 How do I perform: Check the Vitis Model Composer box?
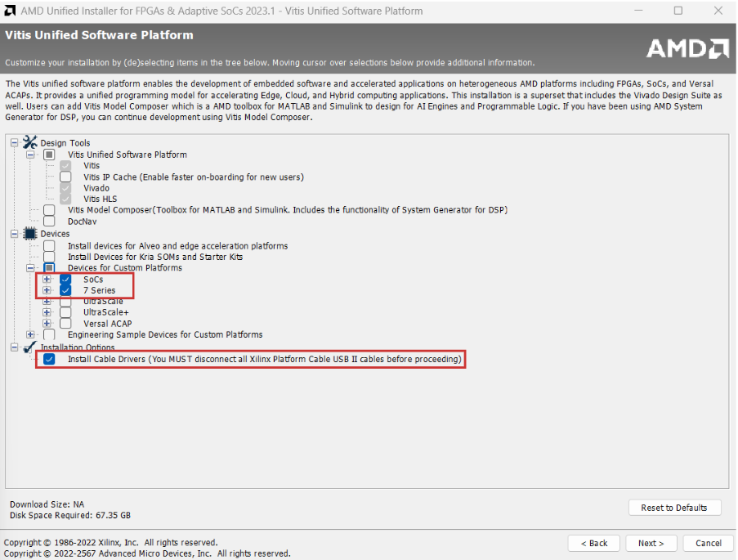point(50,210)
